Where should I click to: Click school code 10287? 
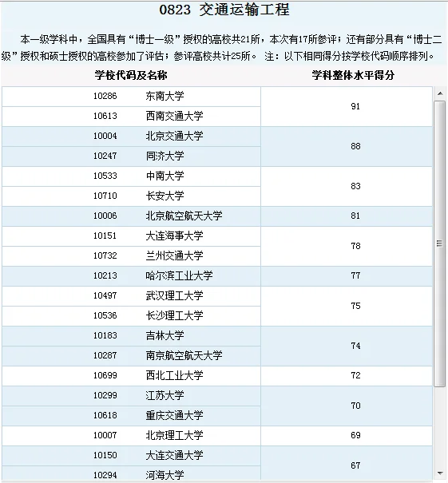[x=105, y=355]
